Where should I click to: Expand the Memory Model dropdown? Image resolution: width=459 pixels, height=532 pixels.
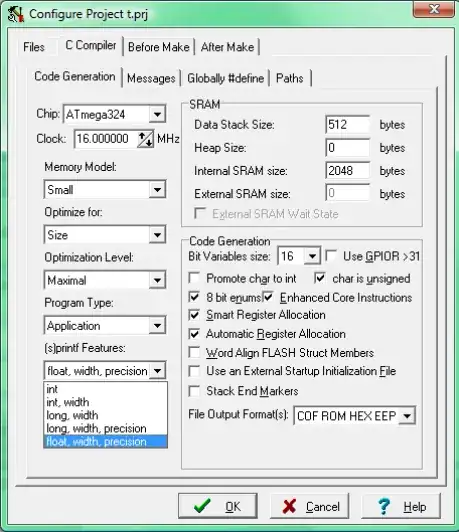point(157,189)
